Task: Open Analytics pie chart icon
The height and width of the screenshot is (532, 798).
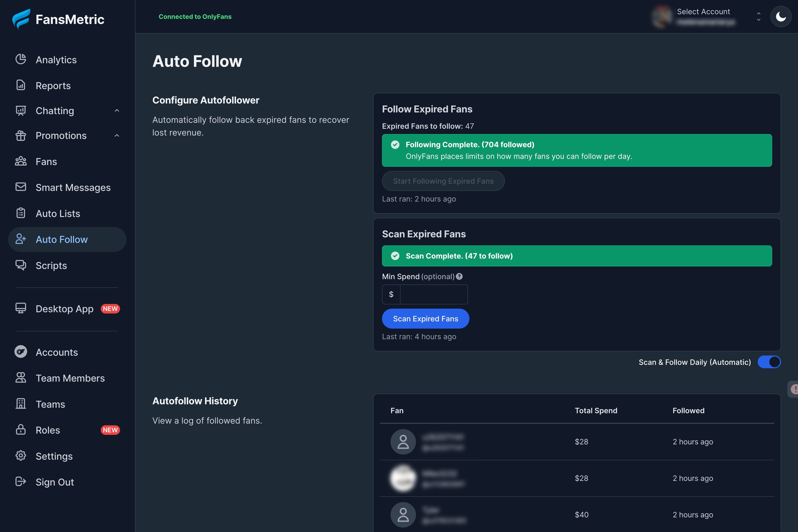Action: [x=21, y=59]
